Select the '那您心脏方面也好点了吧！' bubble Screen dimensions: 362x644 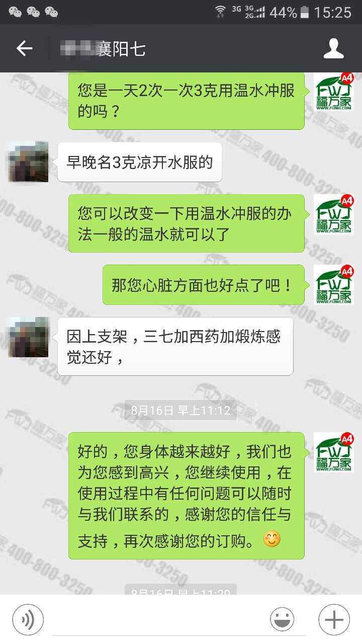tap(204, 285)
